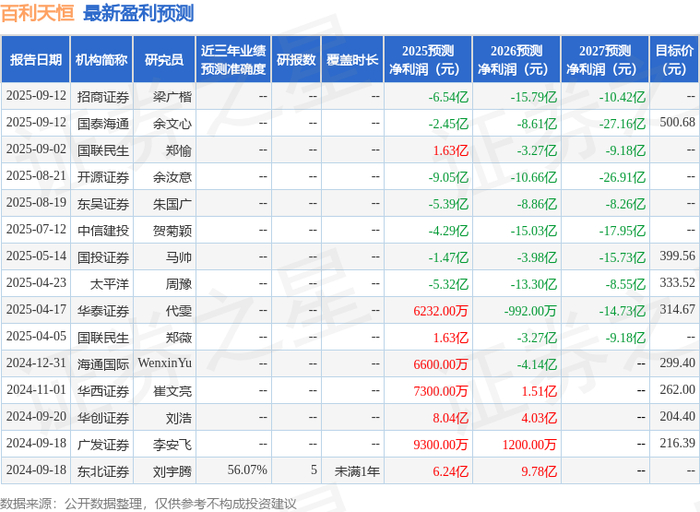The image size is (700, 512).
Task: Click analyst name 崔文亮
Action: 172,391
